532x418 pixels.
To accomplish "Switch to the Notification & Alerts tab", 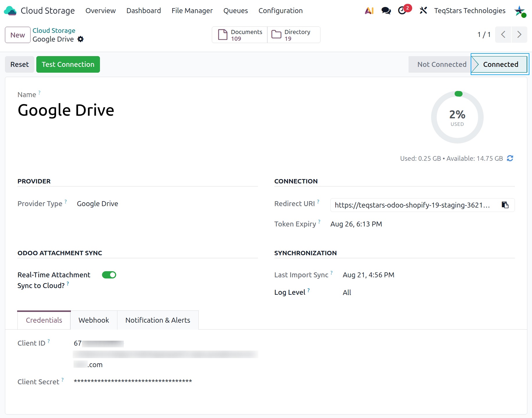I will (x=158, y=320).
